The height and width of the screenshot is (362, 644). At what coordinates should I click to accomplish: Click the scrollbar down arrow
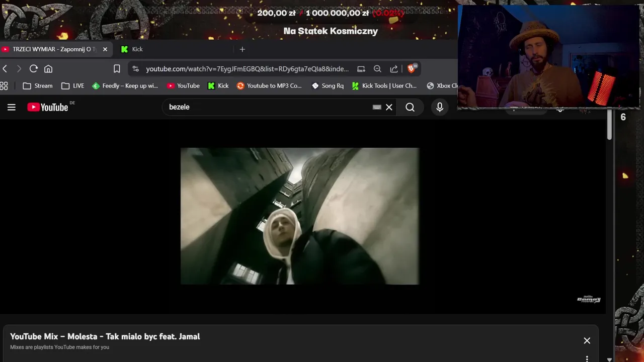point(609,359)
